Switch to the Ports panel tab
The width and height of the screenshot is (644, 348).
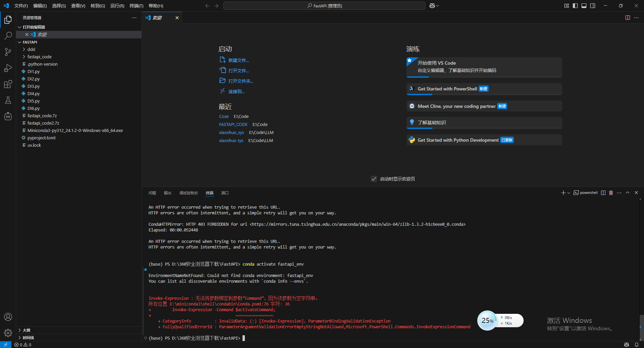(225, 193)
